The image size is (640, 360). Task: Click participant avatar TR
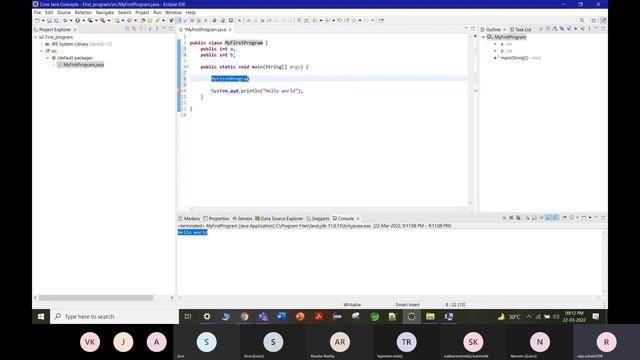click(x=406, y=342)
